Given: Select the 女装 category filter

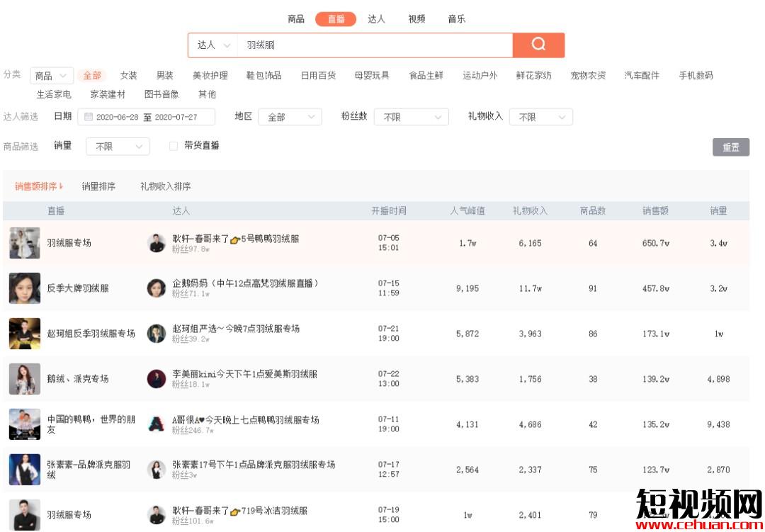Looking at the screenshot, I should pos(128,75).
